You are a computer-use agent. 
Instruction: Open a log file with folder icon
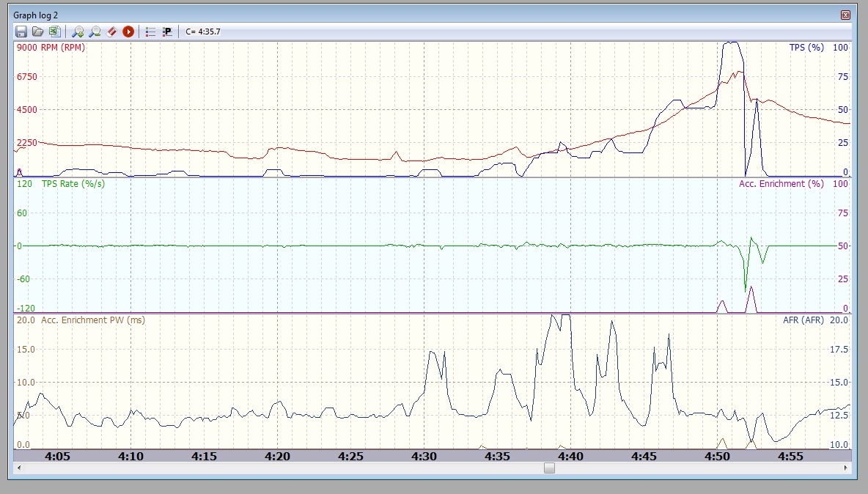point(37,32)
